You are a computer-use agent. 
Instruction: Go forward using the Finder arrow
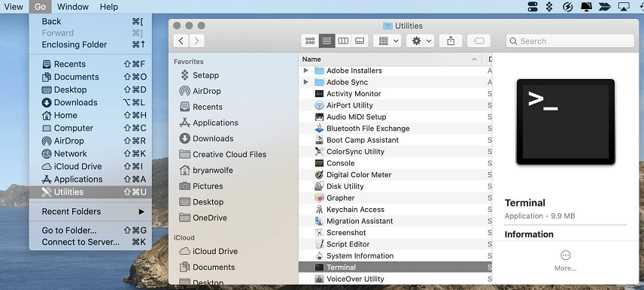196,41
